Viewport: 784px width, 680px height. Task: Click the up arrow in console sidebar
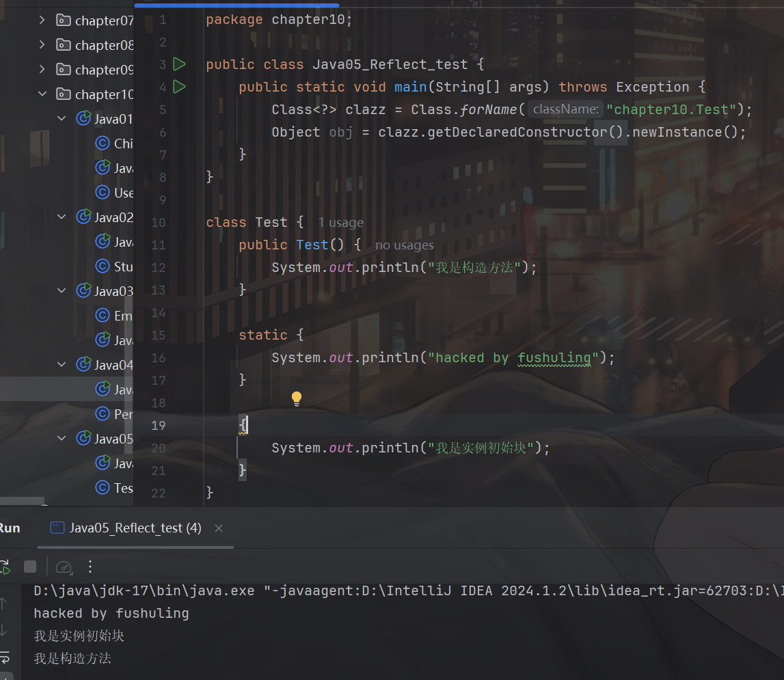pos(4,603)
